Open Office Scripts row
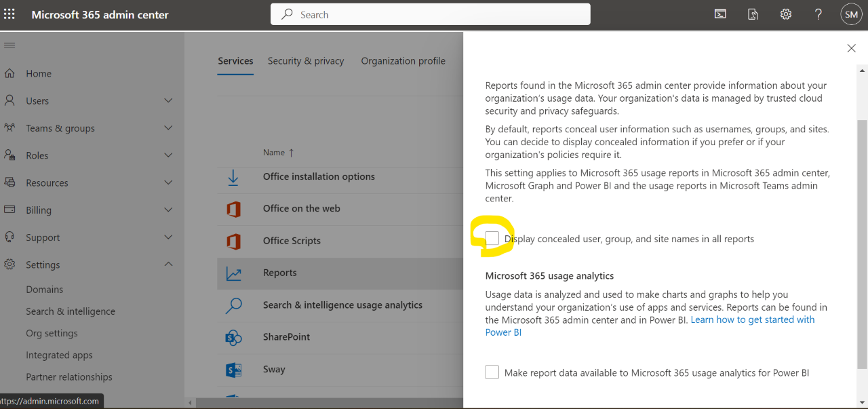Screen dimensions: 868x409 tap(340, 241)
